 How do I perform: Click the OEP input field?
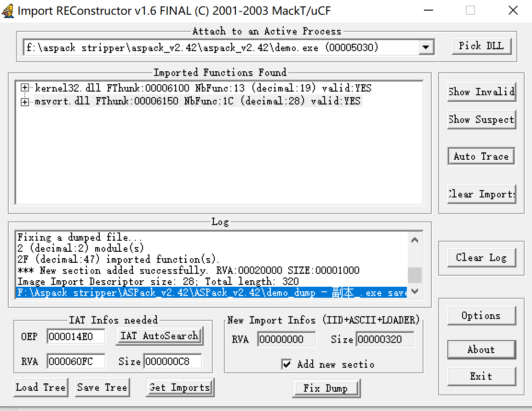pos(76,336)
